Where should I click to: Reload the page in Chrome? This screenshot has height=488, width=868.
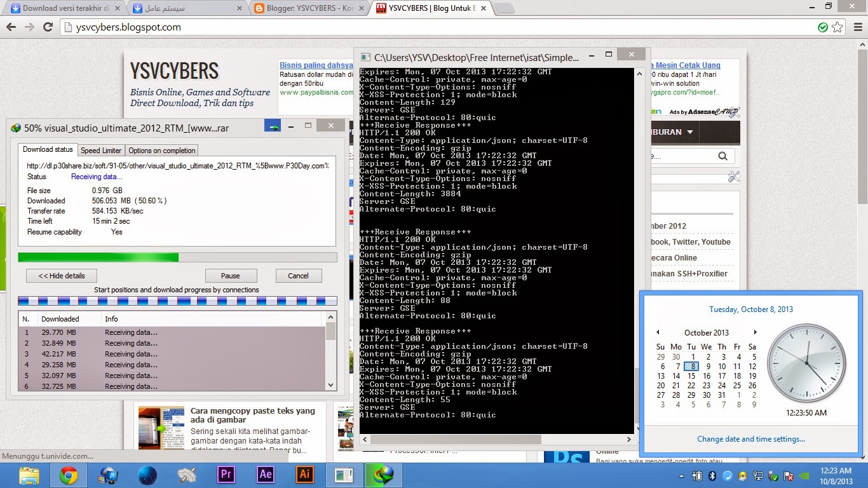point(48,27)
